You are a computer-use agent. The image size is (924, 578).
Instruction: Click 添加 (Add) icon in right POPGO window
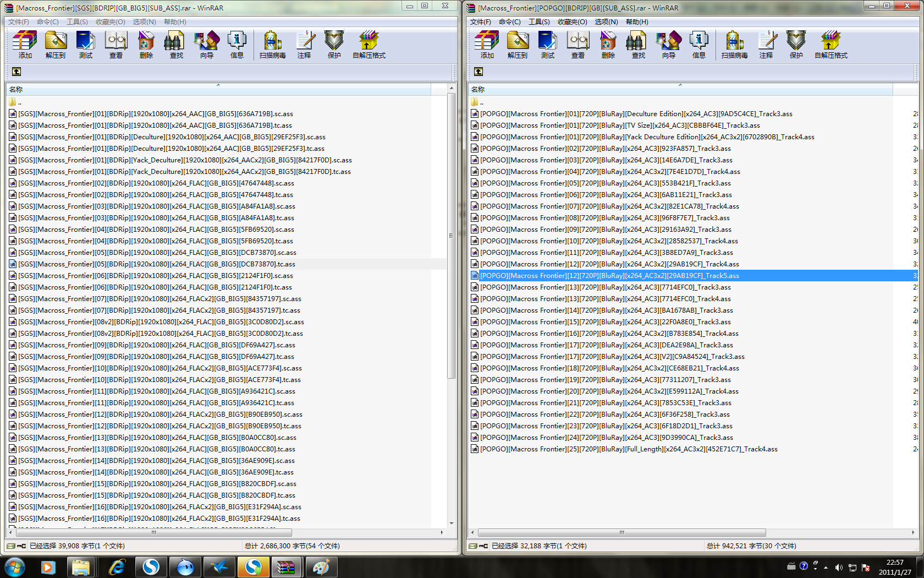pyautogui.click(x=487, y=45)
